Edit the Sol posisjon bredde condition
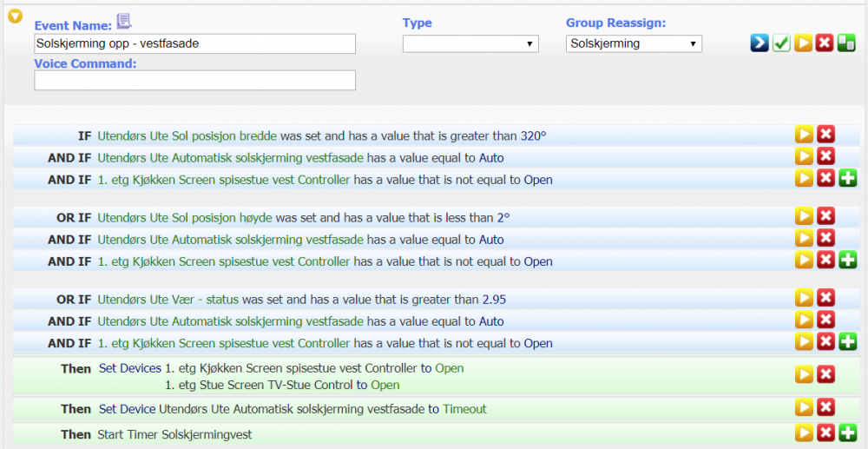This screenshot has height=449, width=868. pos(805,135)
